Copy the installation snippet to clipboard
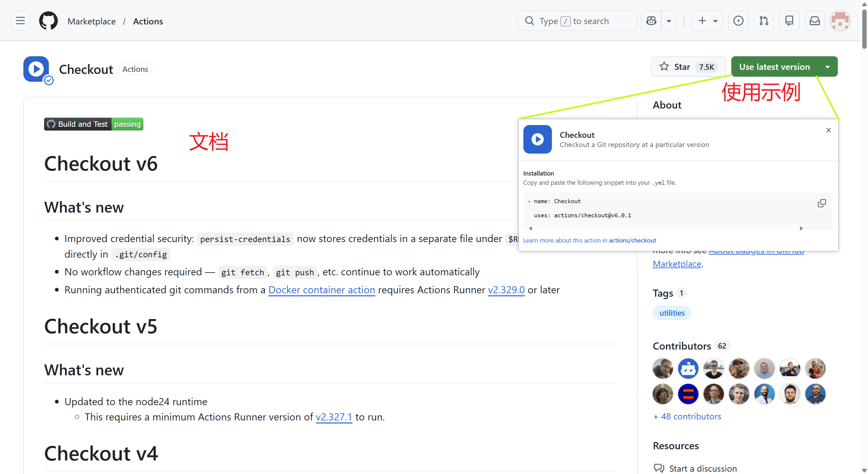 point(822,203)
